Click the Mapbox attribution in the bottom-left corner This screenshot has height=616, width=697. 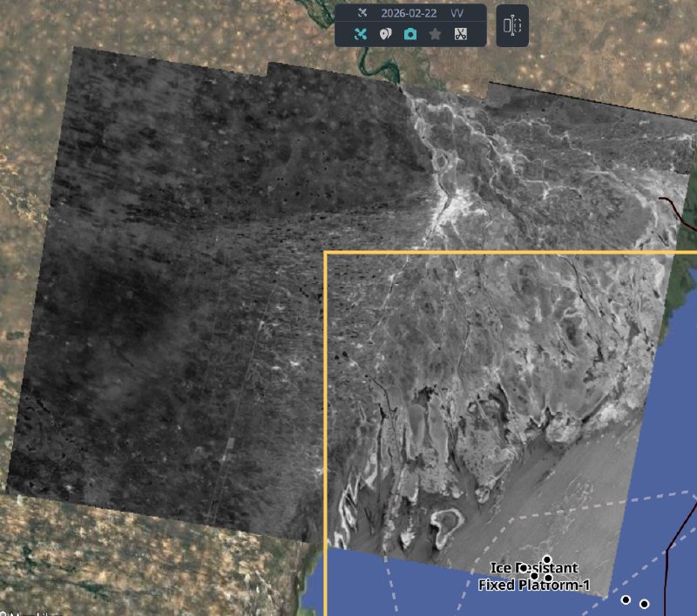(x=22, y=612)
